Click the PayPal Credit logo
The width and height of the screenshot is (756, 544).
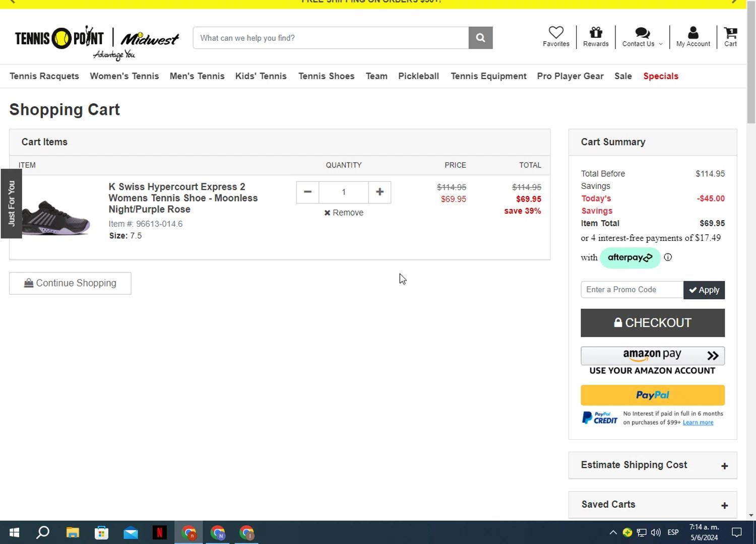point(600,418)
